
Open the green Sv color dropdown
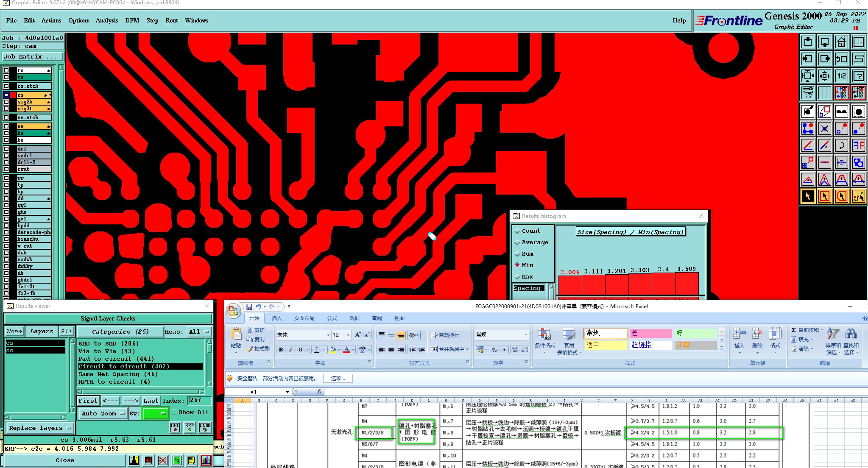[156, 413]
